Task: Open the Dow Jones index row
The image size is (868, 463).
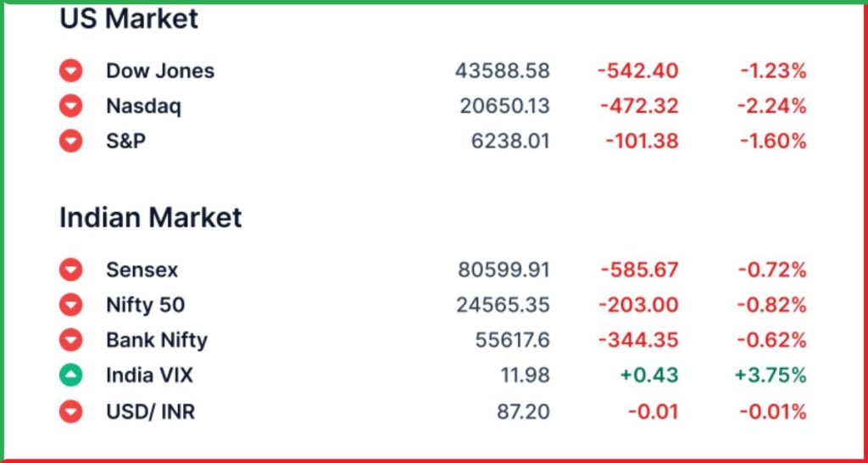Action: tap(433, 71)
